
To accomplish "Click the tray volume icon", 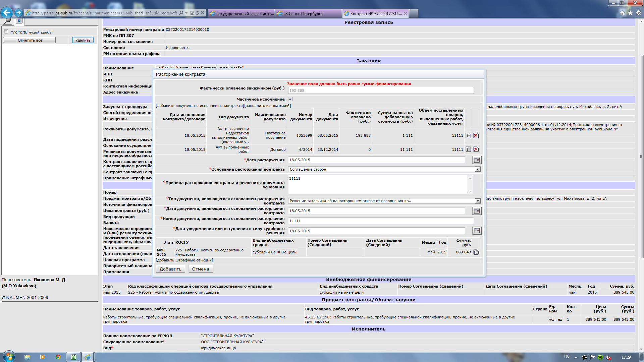I will coord(608,357).
